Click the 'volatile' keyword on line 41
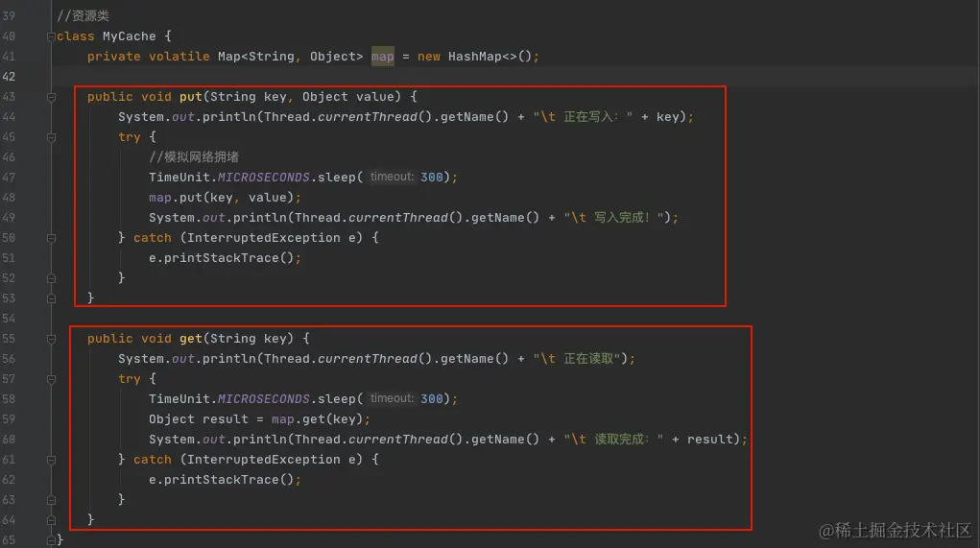 (179, 57)
